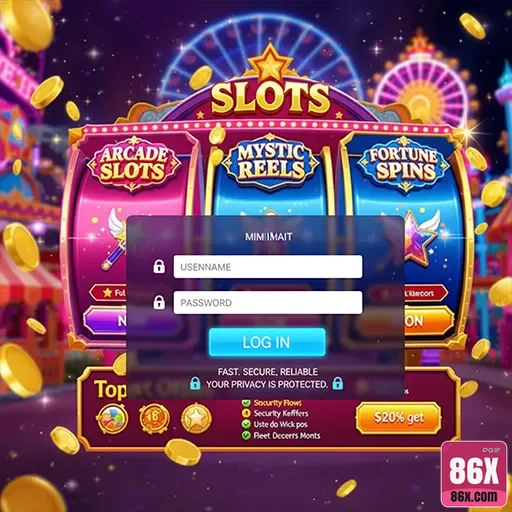Open the Fortune Spins game panel
The width and height of the screenshot is (512, 512).
point(404,163)
